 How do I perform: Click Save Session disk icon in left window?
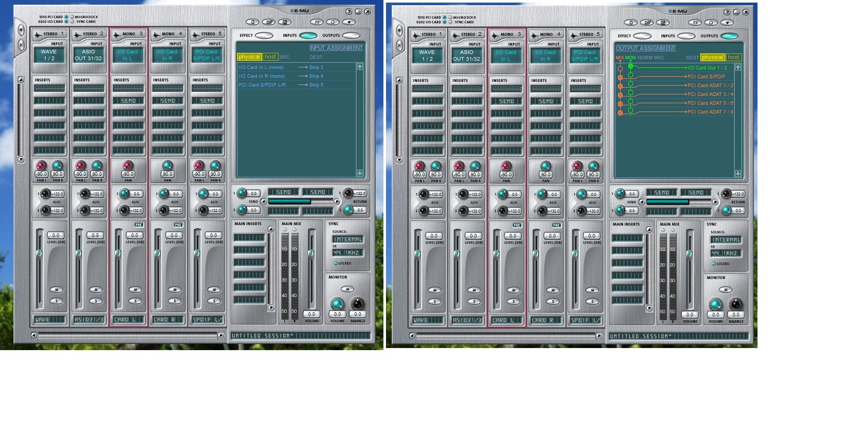pos(285,22)
